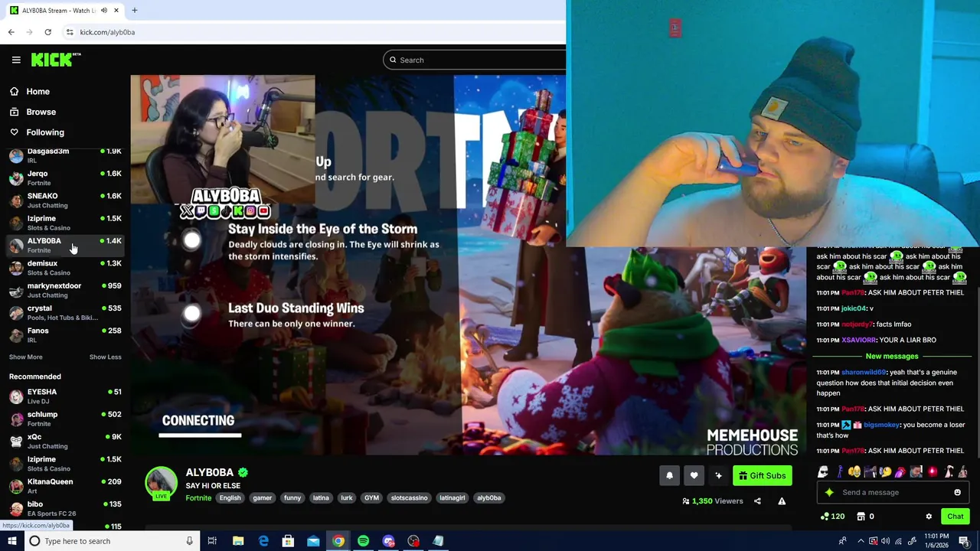Click the browser reload button
Image resolution: width=980 pixels, height=551 pixels.
[x=47, y=32]
